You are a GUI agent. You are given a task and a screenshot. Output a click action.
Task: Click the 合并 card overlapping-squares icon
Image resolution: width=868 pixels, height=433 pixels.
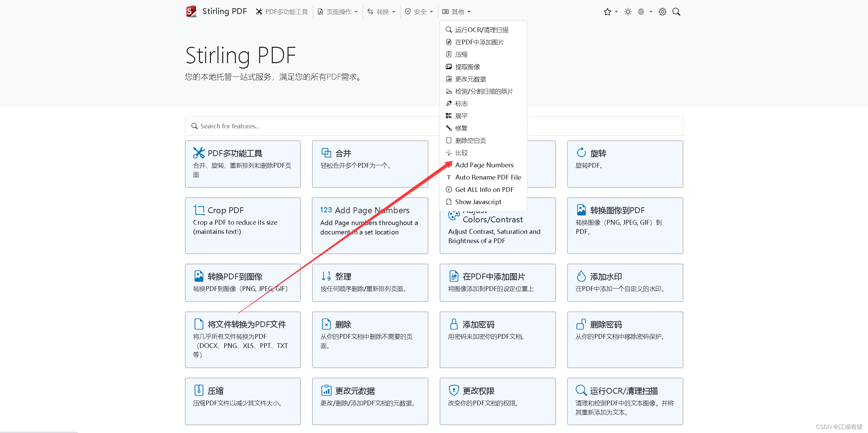pyautogui.click(x=326, y=153)
